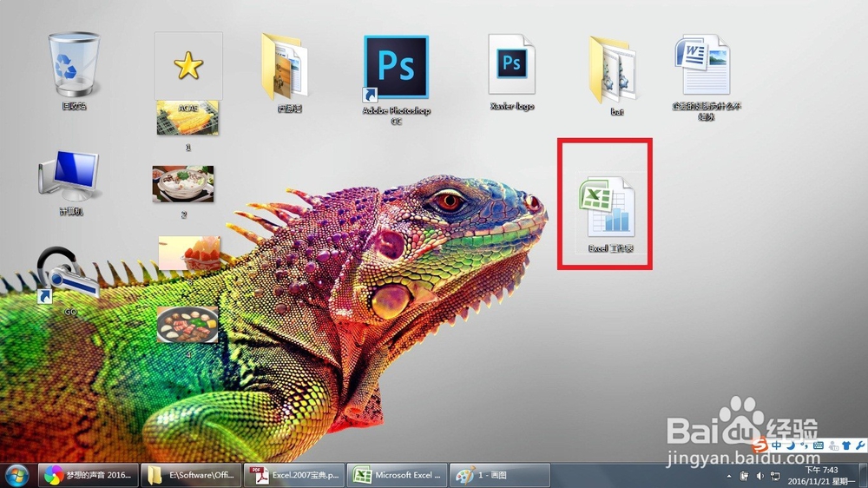The width and height of the screenshot is (868, 488).
Task: Select the yellow star desktop icon
Action: pyautogui.click(x=188, y=65)
